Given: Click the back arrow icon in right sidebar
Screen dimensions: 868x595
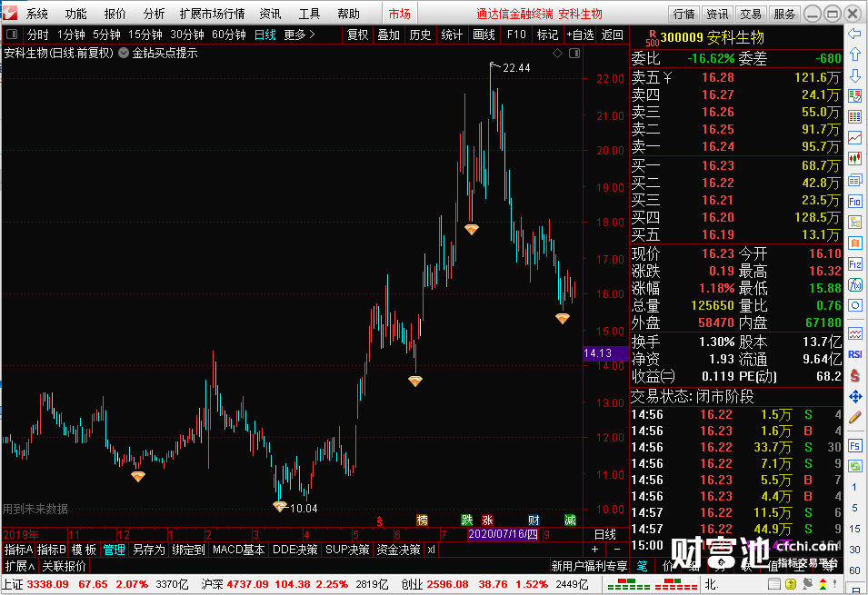Looking at the screenshot, I should tap(854, 35).
